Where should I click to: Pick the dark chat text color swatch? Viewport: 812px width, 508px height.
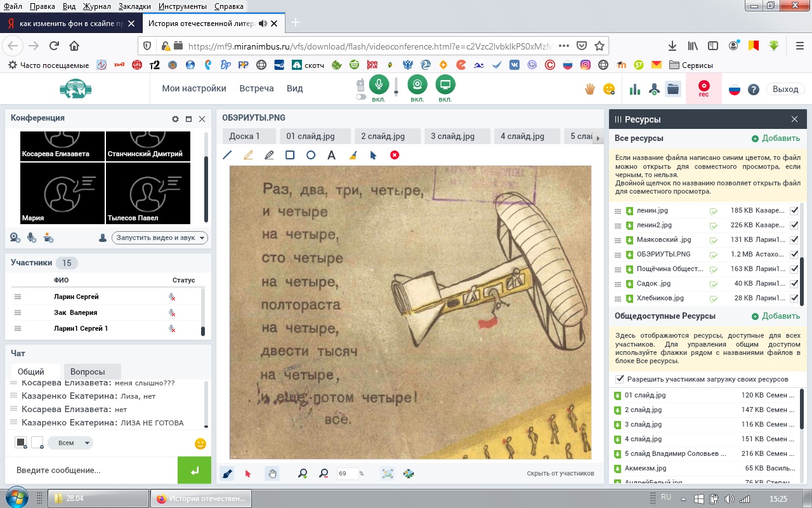[21, 443]
